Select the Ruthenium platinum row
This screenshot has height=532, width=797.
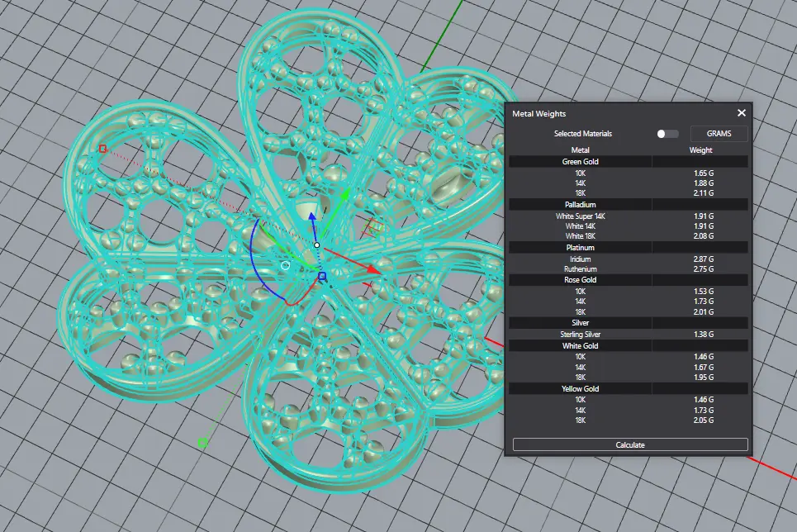pos(629,269)
